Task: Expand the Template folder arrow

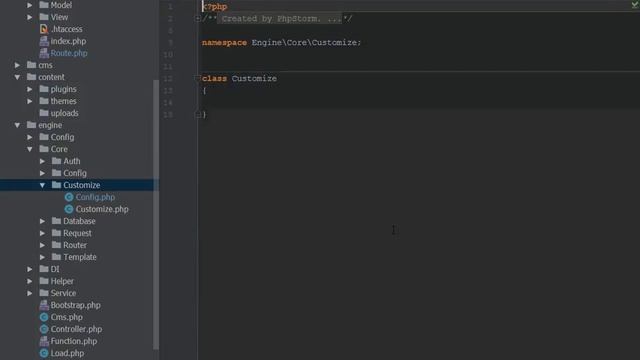Action: [42, 257]
